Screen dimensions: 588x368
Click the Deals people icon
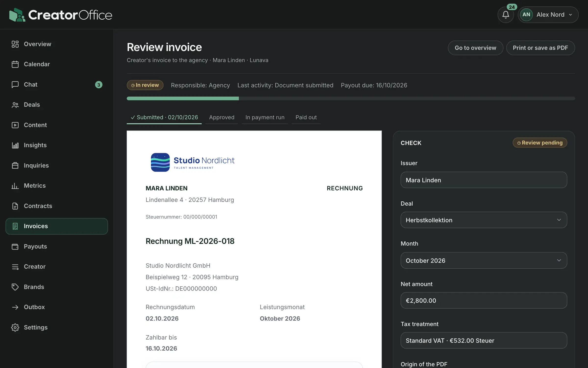pyautogui.click(x=15, y=105)
